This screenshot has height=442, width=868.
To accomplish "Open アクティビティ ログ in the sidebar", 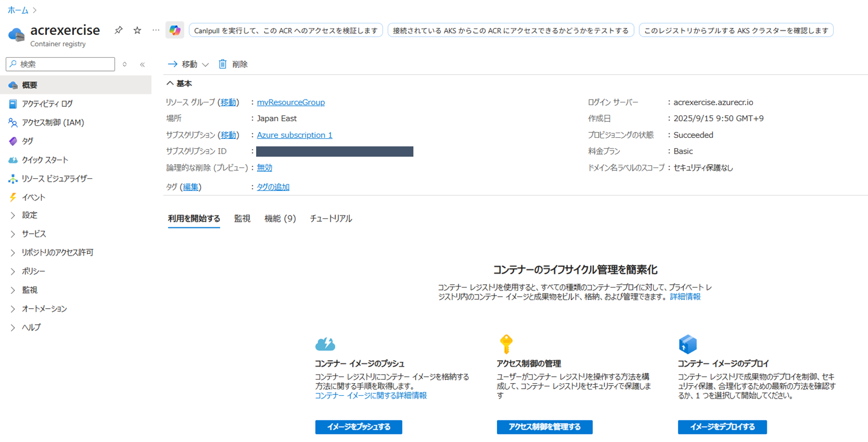I will [75, 103].
